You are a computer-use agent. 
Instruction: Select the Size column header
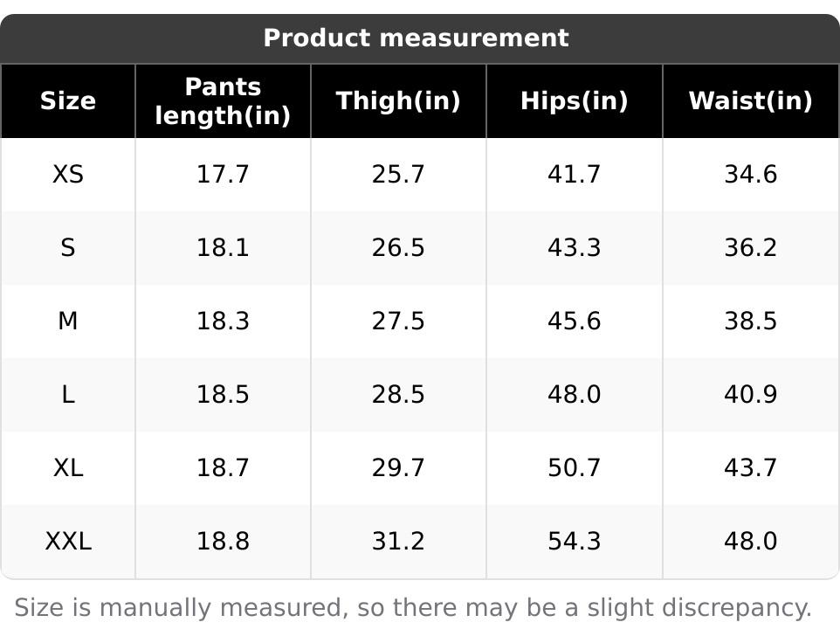point(68,101)
